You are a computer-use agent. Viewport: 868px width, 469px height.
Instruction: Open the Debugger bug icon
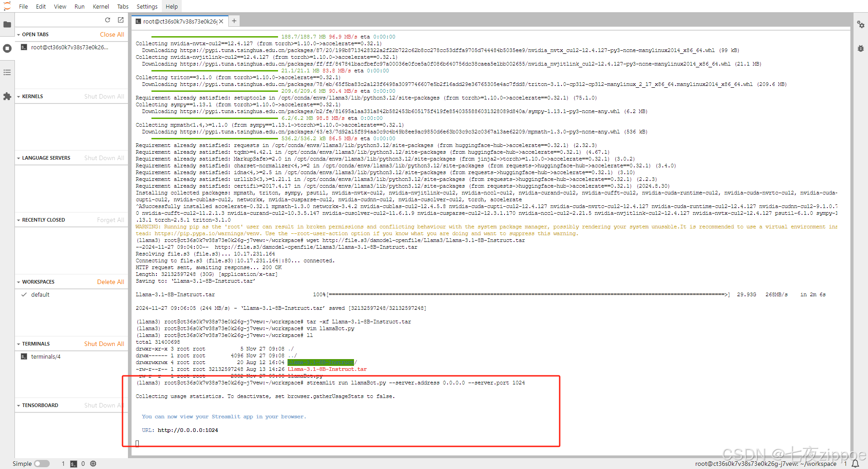(861, 48)
